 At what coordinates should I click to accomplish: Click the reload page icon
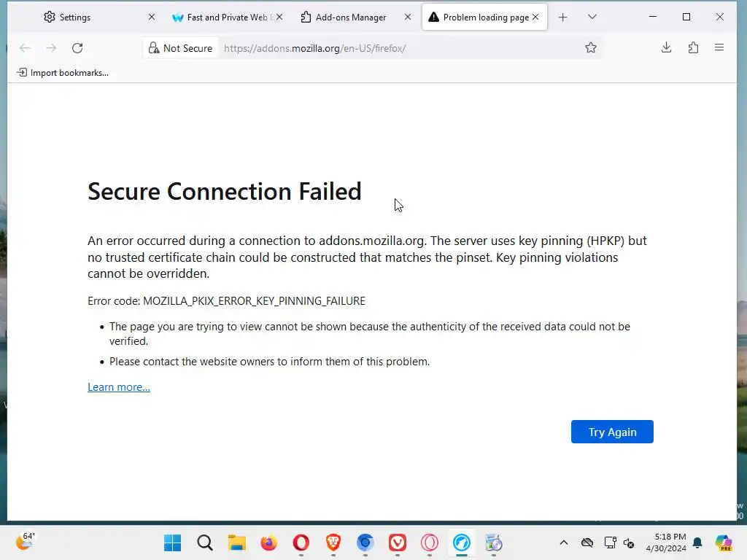click(x=77, y=48)
